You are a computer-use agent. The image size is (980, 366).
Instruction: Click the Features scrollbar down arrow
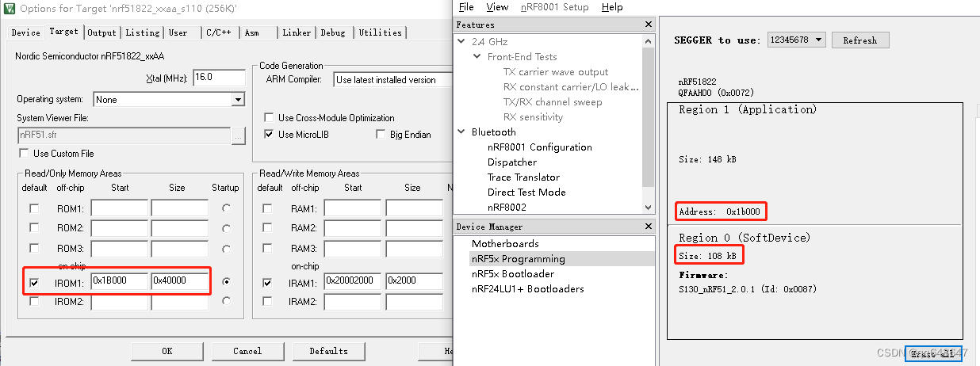[649, 207]
